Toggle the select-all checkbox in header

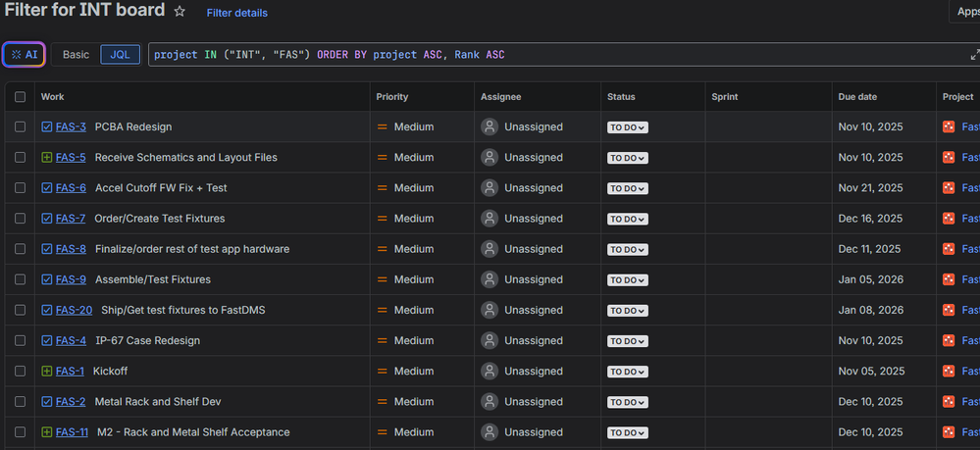pos(20,97)
